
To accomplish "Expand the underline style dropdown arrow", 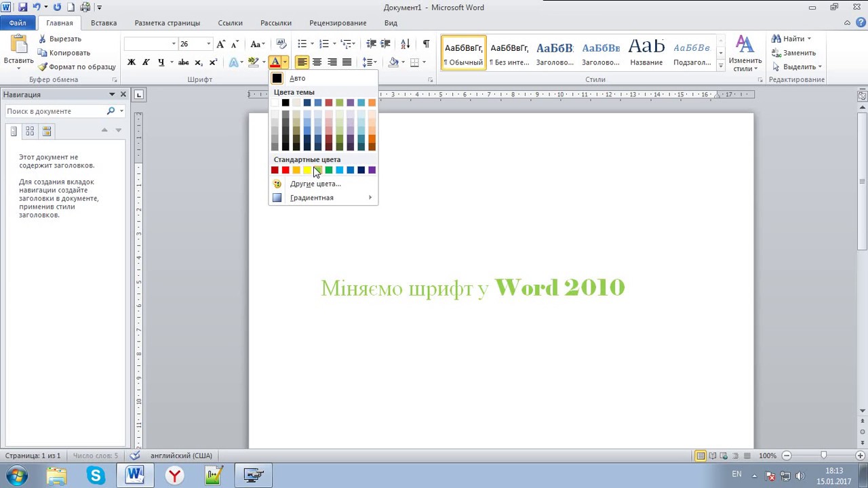I will (171, 62).
